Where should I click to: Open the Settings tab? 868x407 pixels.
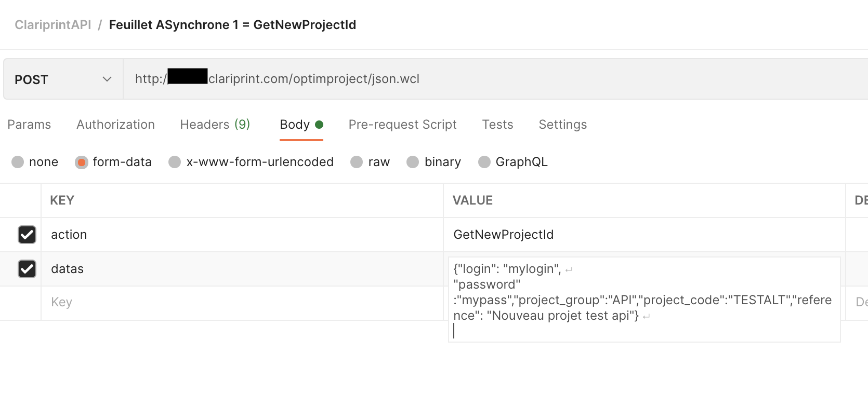tap(562, 125)
